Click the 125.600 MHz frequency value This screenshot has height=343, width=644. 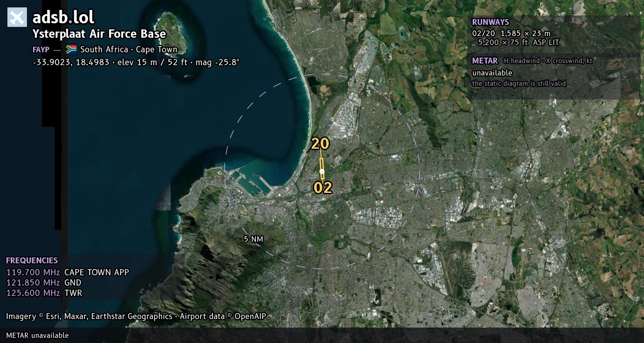pos(33,293)
